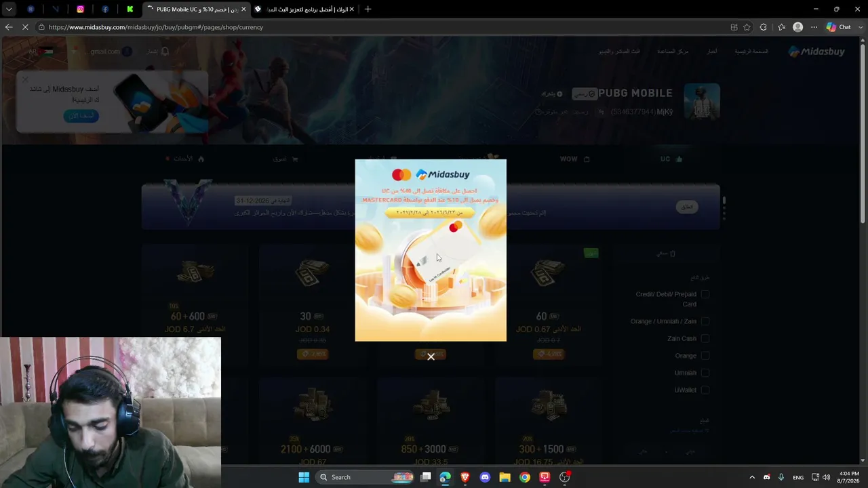This screenshot has width=868, height=488.
Task: Select the UC tab
Action: tap(671, 159)
